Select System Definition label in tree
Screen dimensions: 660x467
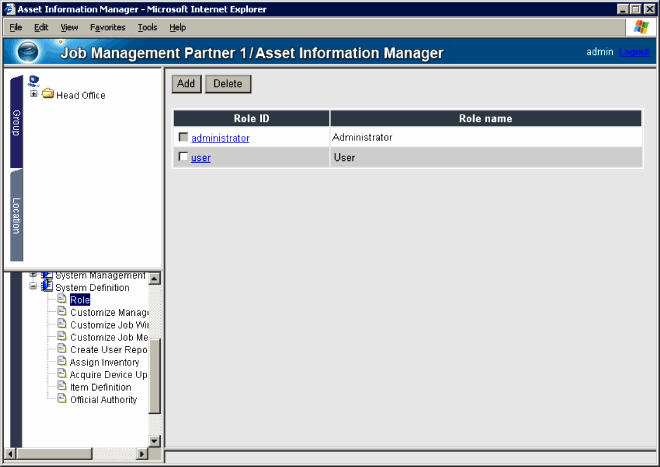pyautogui.click(x=92, y=288)
